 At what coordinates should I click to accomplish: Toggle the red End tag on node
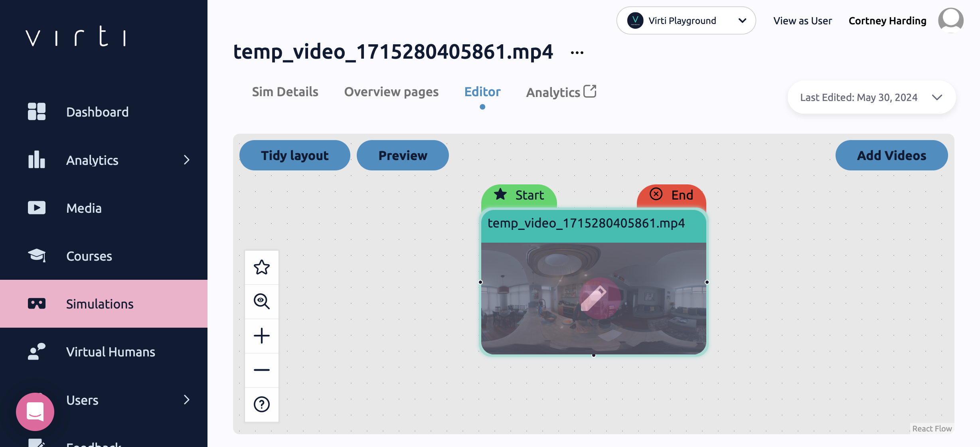point(672,195)
